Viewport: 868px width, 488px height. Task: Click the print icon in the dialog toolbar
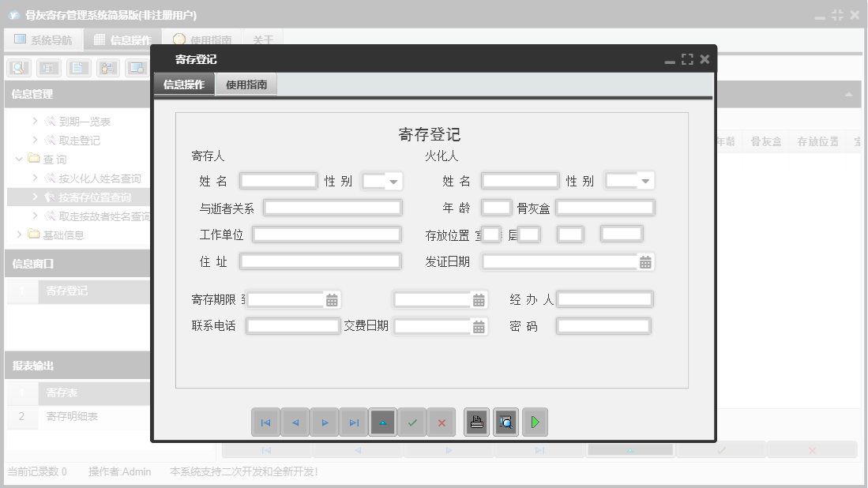coord(476,422)
